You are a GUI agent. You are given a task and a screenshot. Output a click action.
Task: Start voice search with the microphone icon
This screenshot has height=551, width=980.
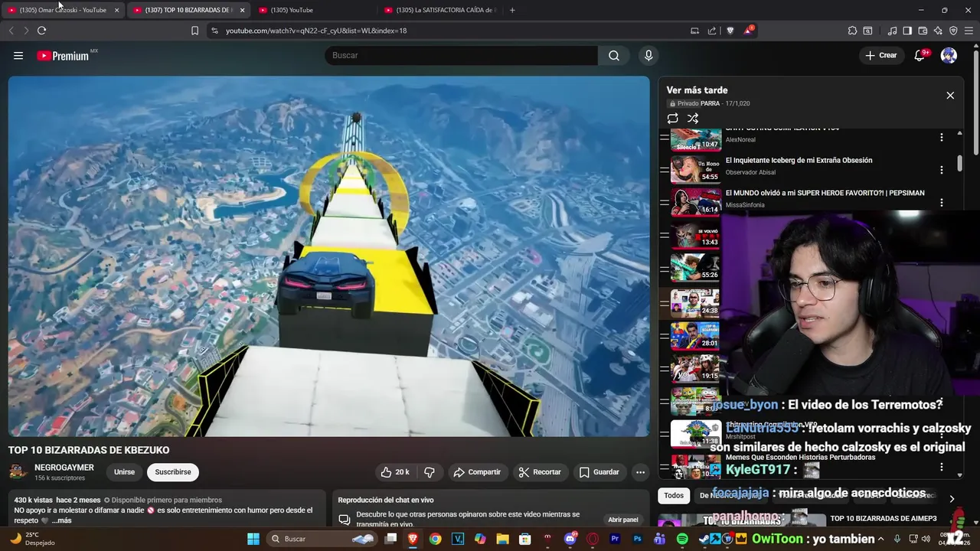[648, 55]
